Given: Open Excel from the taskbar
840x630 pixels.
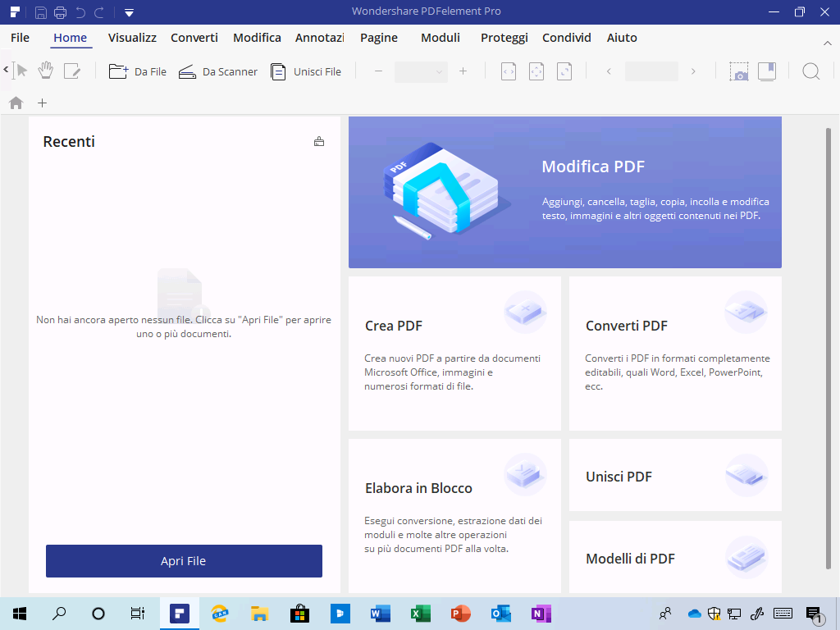Looking at the screenshot, I should pos(421,614).
